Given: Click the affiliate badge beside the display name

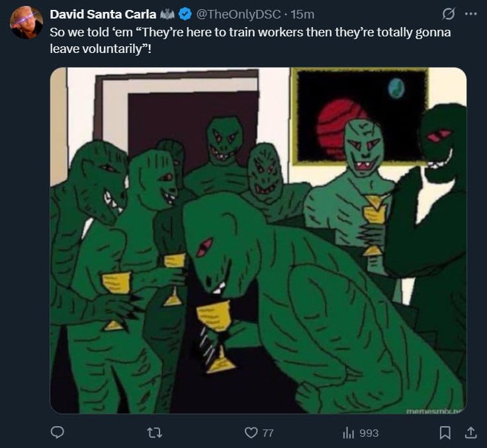Looking at the screenshot, I should click(169, 14).
